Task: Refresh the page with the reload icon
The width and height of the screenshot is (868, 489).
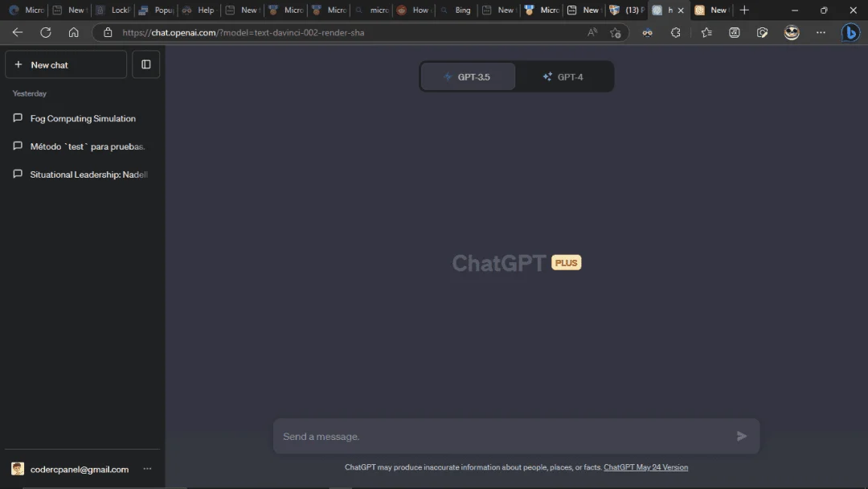Action: [45, 32]
